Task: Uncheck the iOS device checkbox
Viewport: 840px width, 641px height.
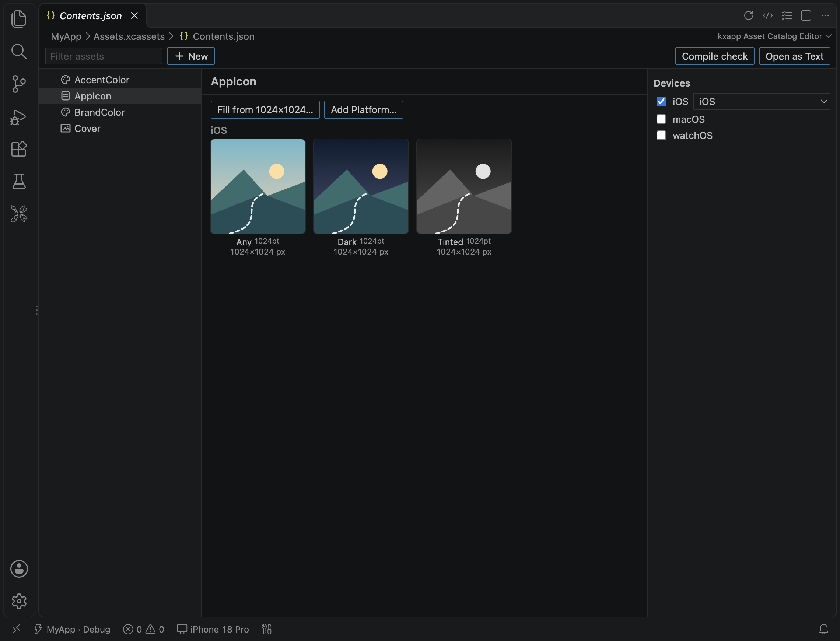Action: tap(661, 101)
